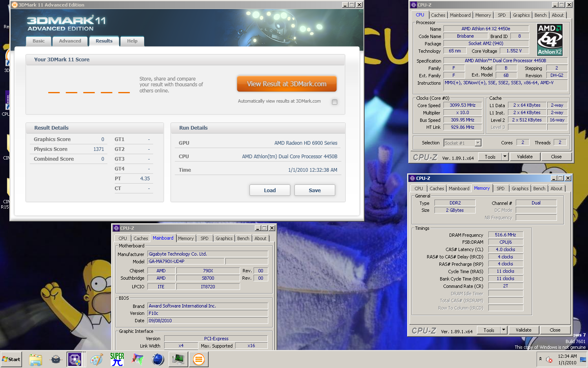The image size is (588, 368).
Task: Click the HT Link value 929.86 MHz
Action: coord(463,127)
